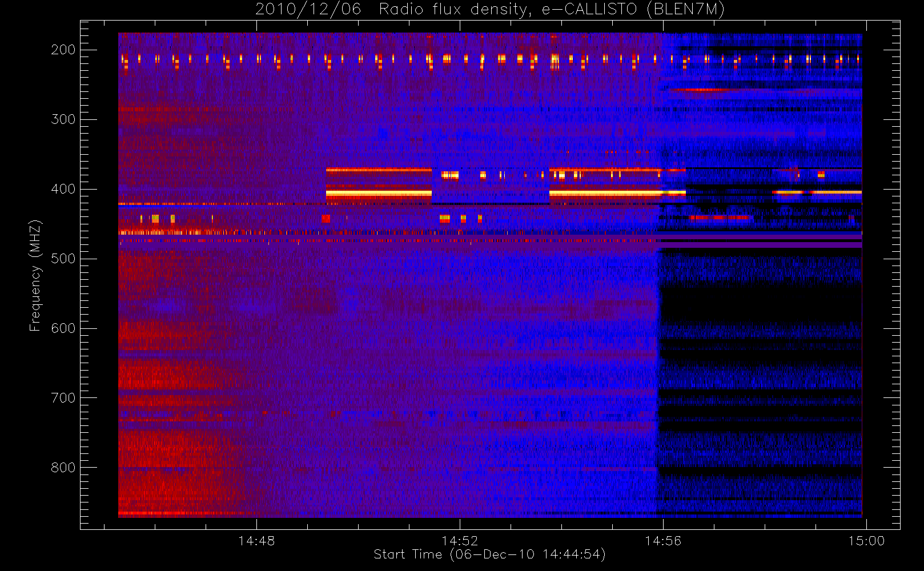Click the 'Start Time (06-Dec-10 14:44:54)' axis label
924x571 pixels.
pos(490,554)
